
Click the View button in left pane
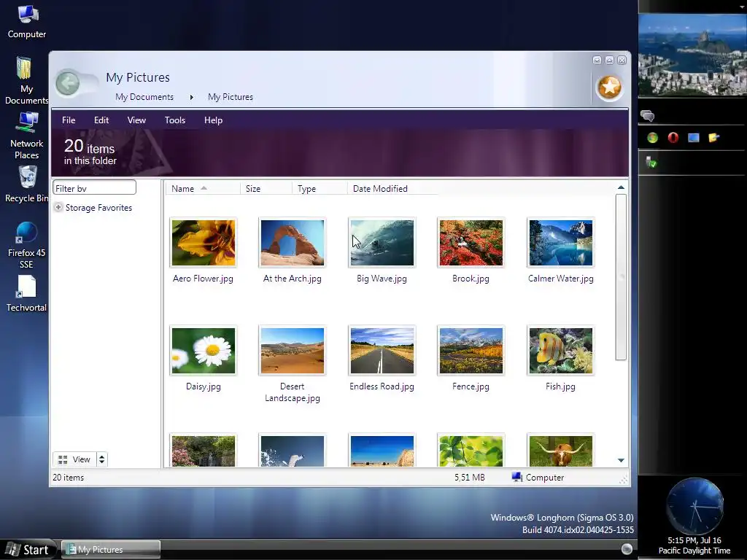pyautogui.click(x=75, y=459)
